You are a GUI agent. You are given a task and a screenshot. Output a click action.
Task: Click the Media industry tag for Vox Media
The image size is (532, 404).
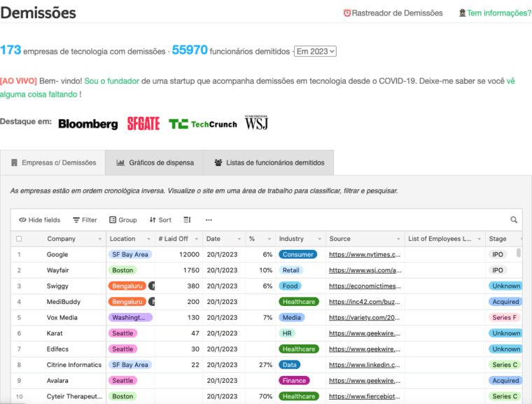pyautogui.click(x=292, y=317)
